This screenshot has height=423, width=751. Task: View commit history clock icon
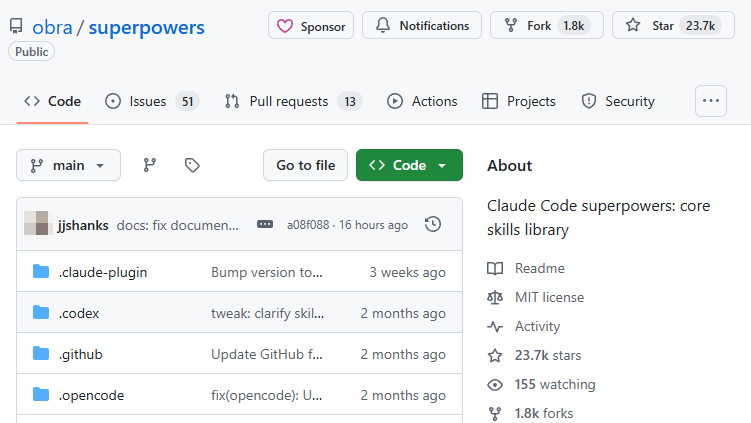(x=433, y=224)
